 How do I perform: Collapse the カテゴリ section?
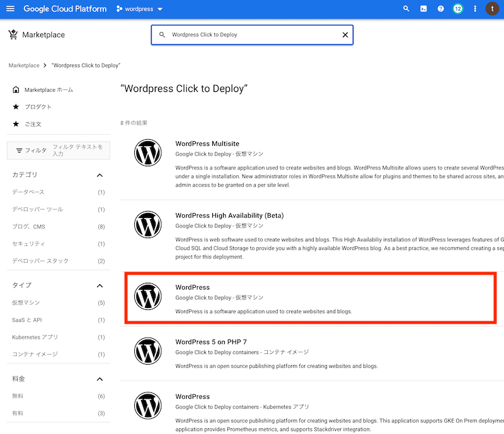[100, 175]
